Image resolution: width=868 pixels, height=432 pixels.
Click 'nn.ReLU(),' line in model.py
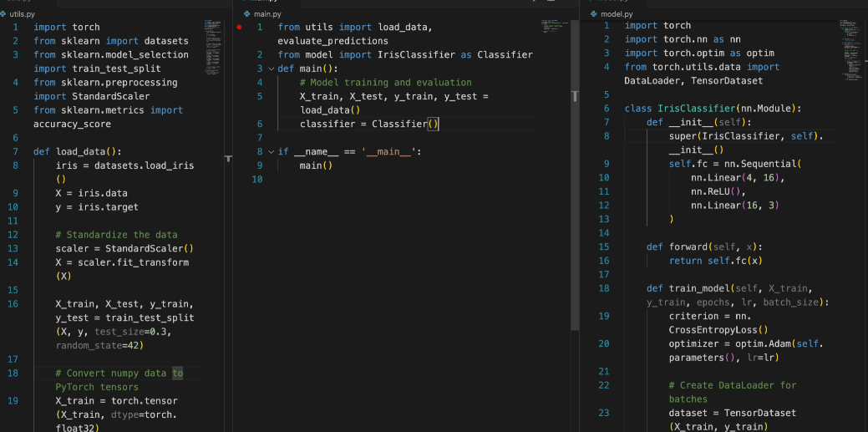tap(719, 191)
